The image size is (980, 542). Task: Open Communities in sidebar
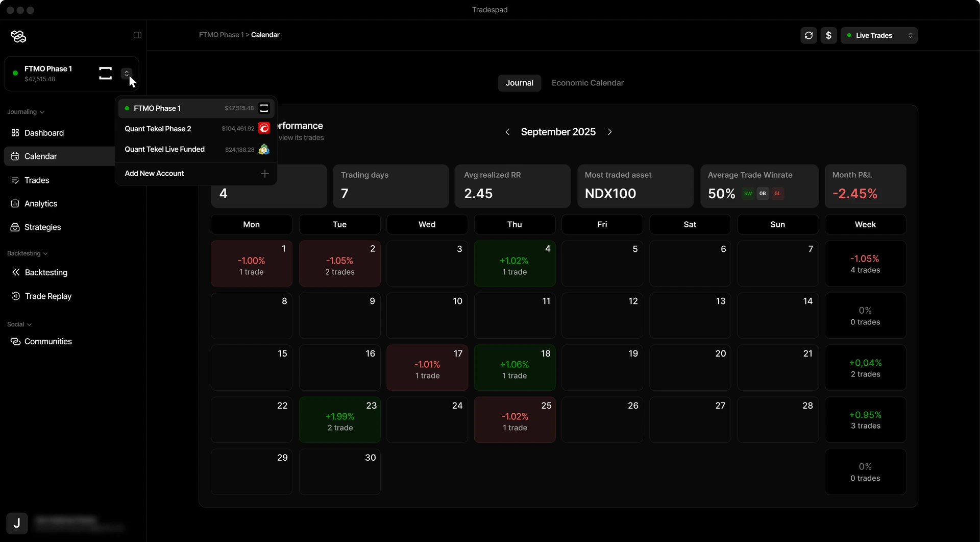(x=71, y=341)
